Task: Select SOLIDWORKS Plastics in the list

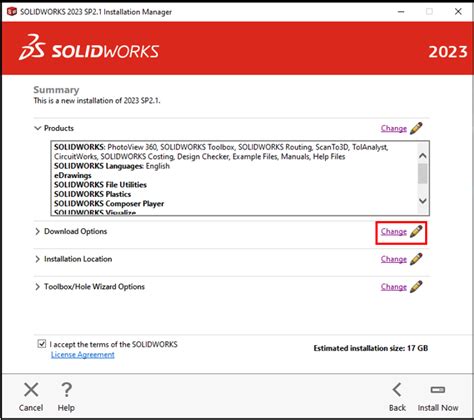Action: point(92,194)
